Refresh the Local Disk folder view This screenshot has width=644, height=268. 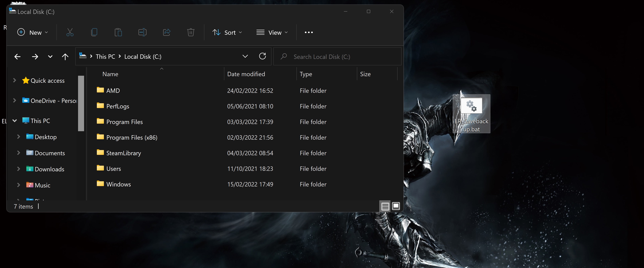point(262,56)
